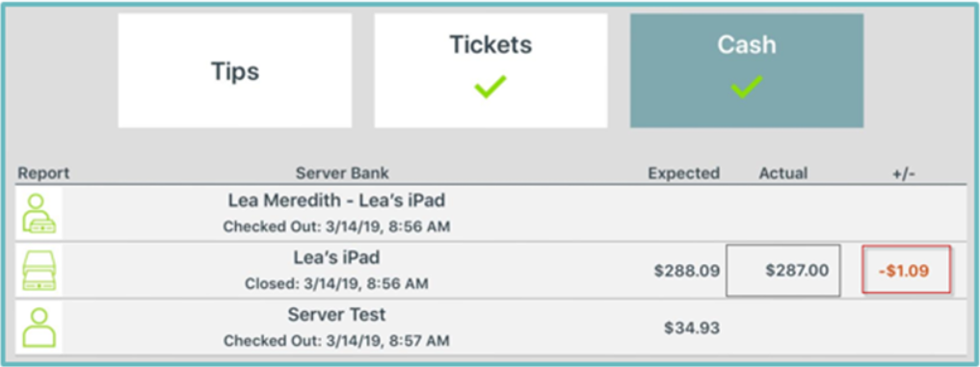Click the Report column header

[x=43, y=172]
